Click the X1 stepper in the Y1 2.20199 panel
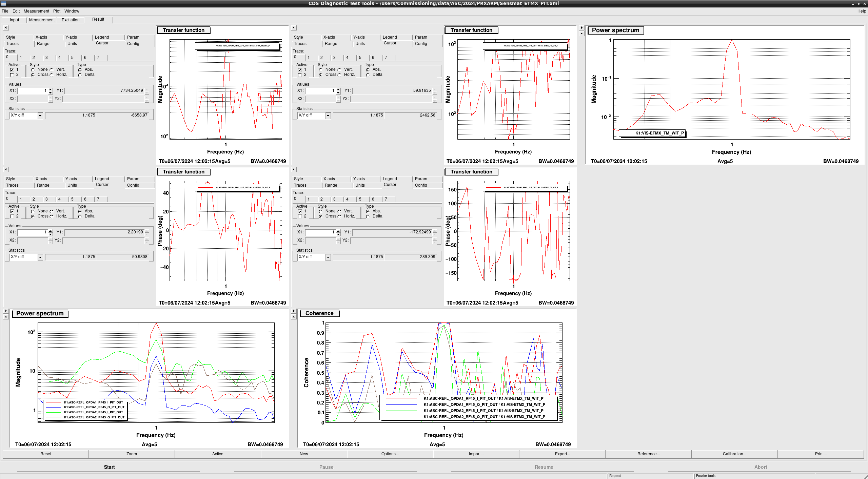The image size is (868, 479). [51, 232]
